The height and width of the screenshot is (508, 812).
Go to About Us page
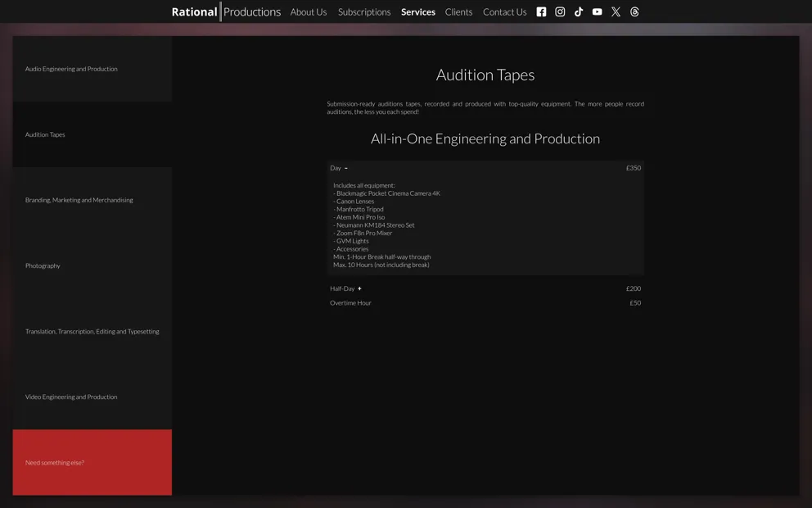click(x=308, y=12)
